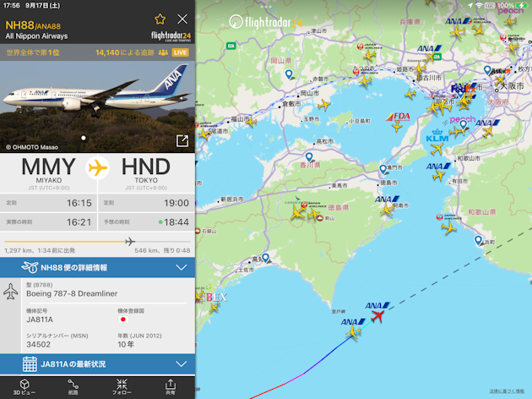Tap the ANA 787 aircraft photo
Image resolution: width=532 pixels, height=399 pixels.
[x=97, y=107]
